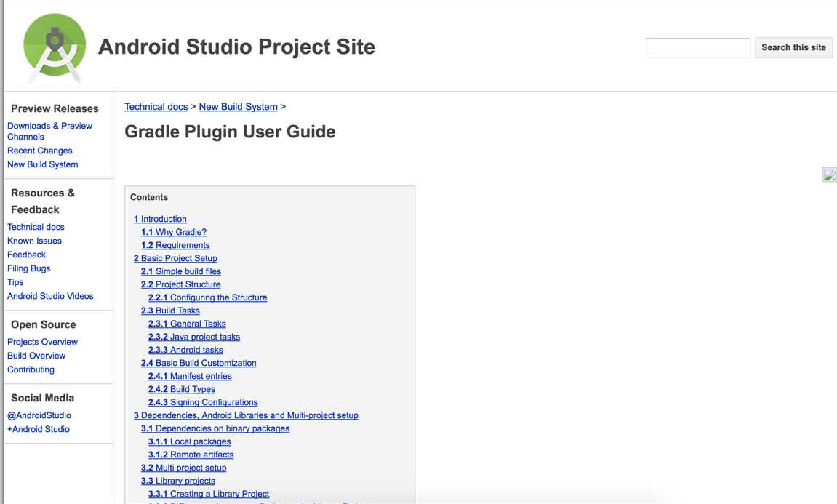Jump to 2.3.3 Android tasks section
The height and width of the screenshot is (504, 837).
tap(185, 350)
